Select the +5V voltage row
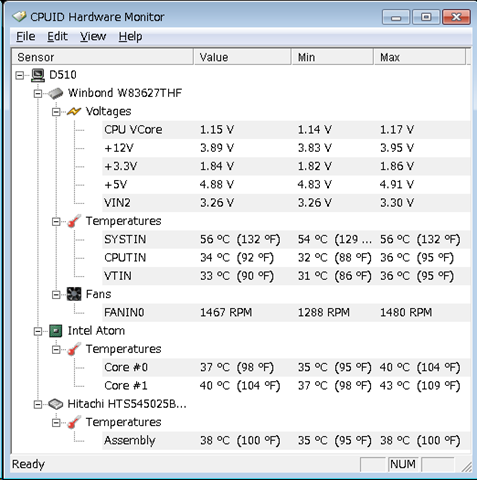The image size is (477, 480). (x=286, y=185)
